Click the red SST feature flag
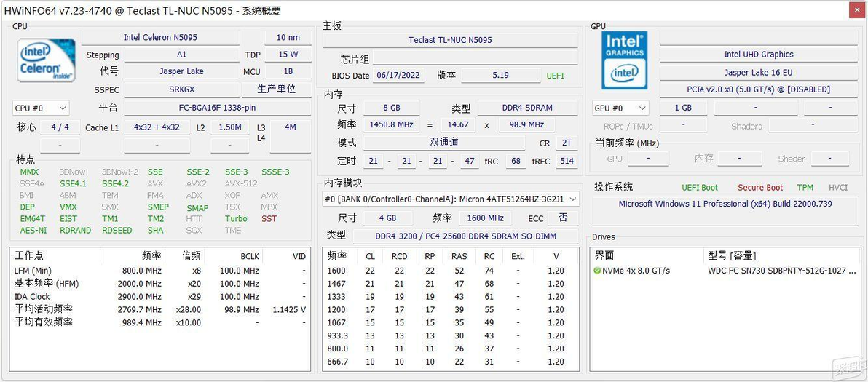This screenshot has height=382, width=868. click(269, 218)
